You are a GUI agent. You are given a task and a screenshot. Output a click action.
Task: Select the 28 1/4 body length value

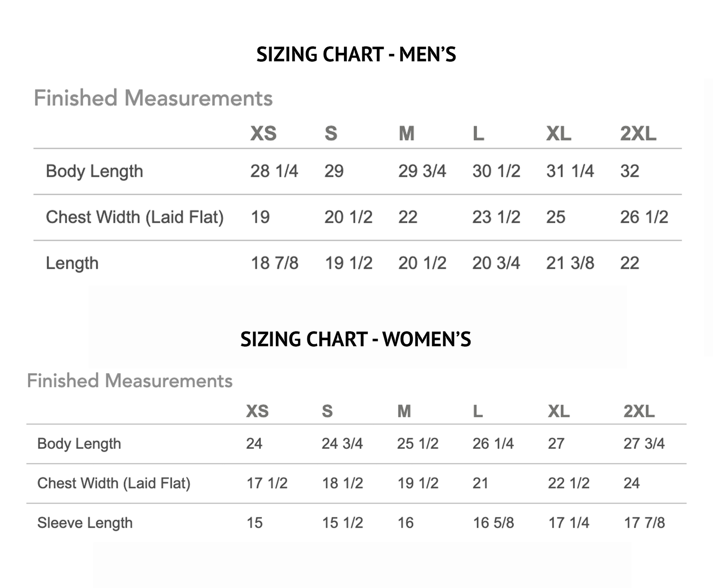(x=274, y=171)
